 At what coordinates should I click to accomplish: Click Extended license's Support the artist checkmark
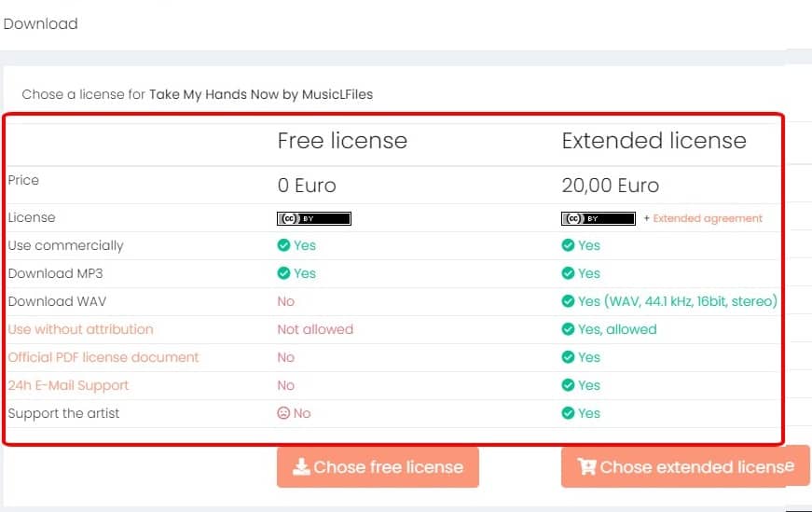click(568, 413)
